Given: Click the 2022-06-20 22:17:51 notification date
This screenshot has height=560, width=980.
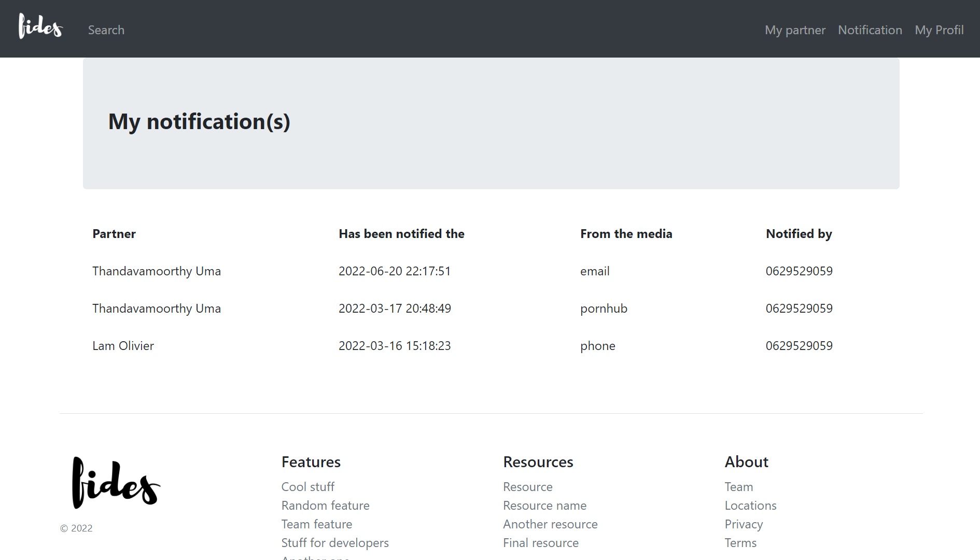Looking at the screenshot, I should (394, 271).
